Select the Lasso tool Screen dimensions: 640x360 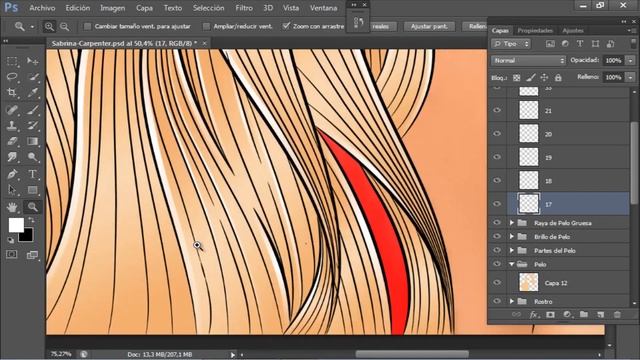(12, 77)
